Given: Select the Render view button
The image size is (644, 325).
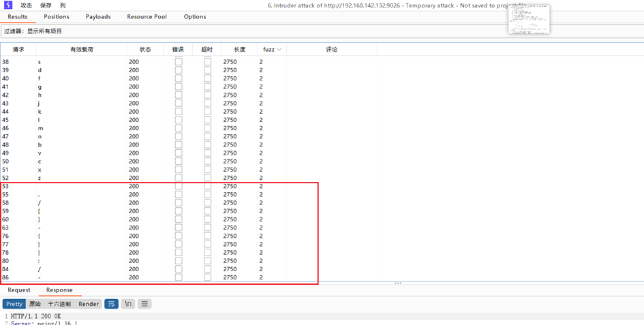Looking at the screenshot, I should coord(89,304).
